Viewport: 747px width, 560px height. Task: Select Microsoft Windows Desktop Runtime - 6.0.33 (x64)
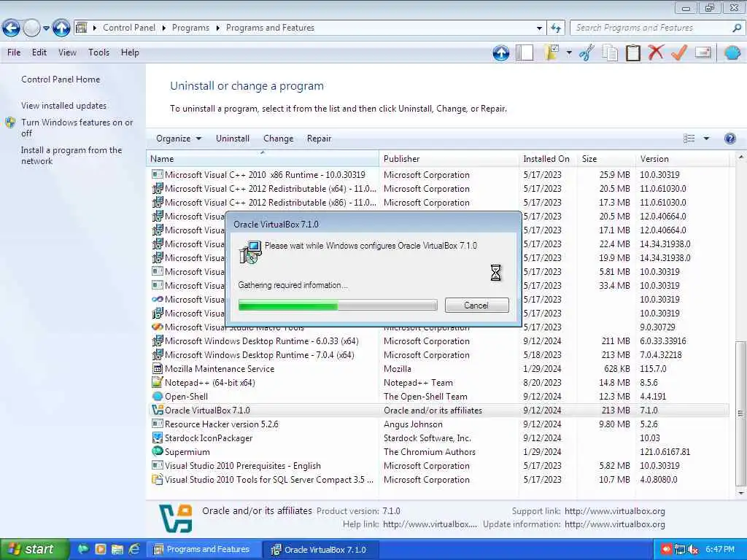(x=438, y=341)
